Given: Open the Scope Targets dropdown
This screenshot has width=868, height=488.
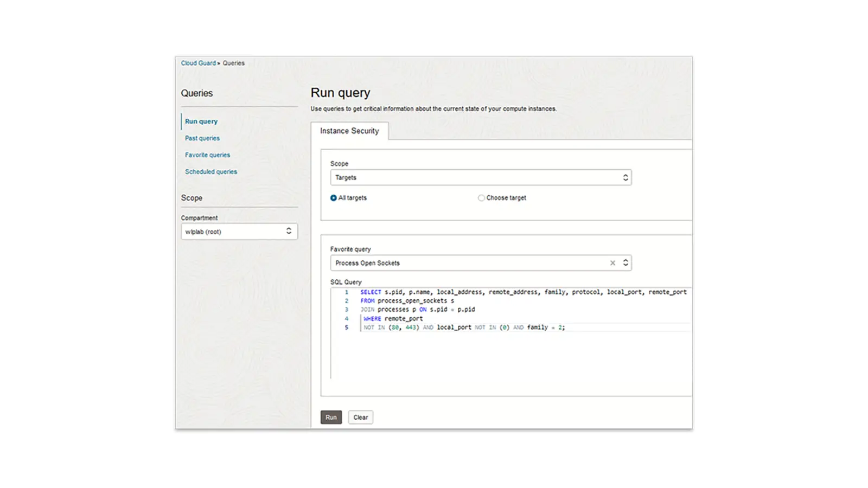Looking at the screenshot, I should pyautogui.click(x=481, y=177).
